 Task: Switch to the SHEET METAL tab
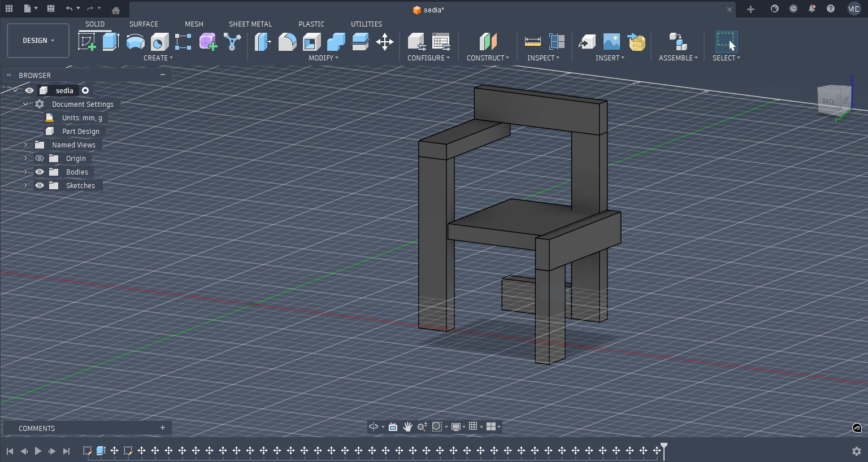tap(250, 24)
